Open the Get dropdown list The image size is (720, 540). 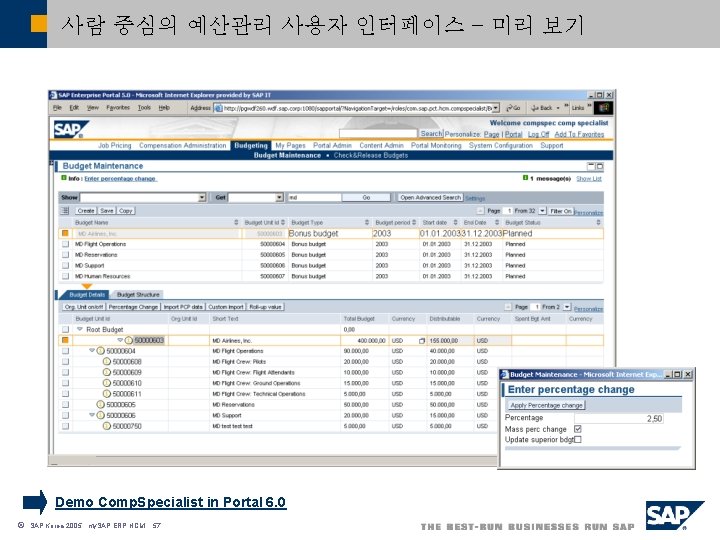(x=279, y=197)
